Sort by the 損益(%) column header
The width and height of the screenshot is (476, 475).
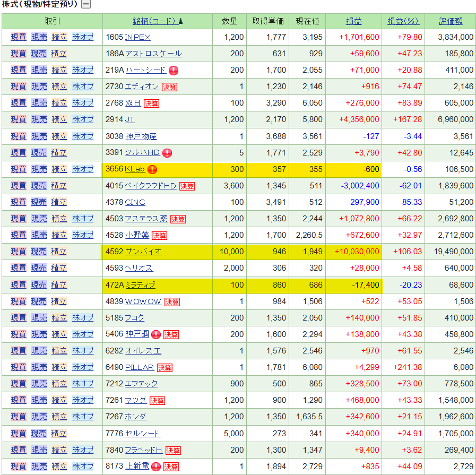(x=403, y=21)
